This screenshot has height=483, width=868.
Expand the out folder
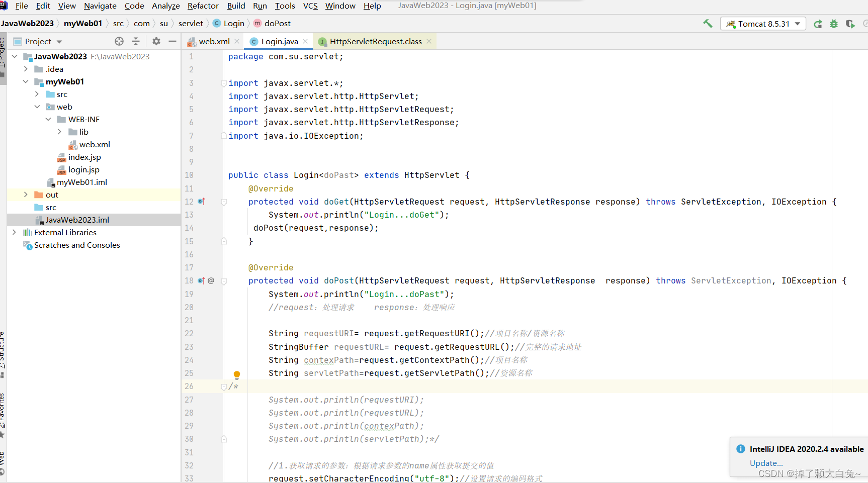tap(26, 195)
